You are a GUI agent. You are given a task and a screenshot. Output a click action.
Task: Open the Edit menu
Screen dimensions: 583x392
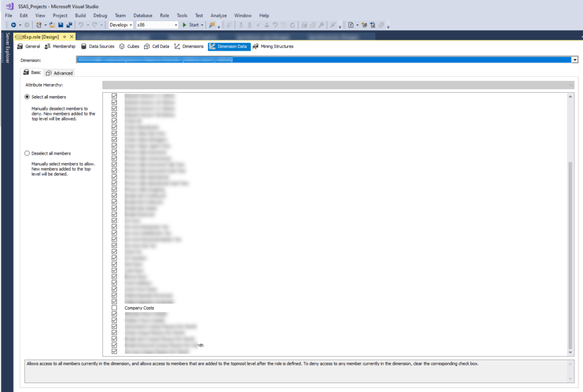coord(24,15)
